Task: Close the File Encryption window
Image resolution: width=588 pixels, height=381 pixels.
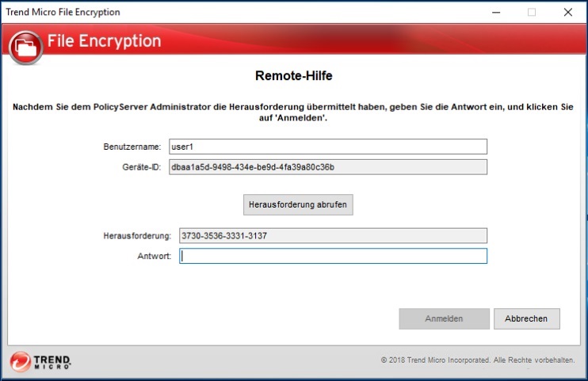Action: click(x=568, y=12)
